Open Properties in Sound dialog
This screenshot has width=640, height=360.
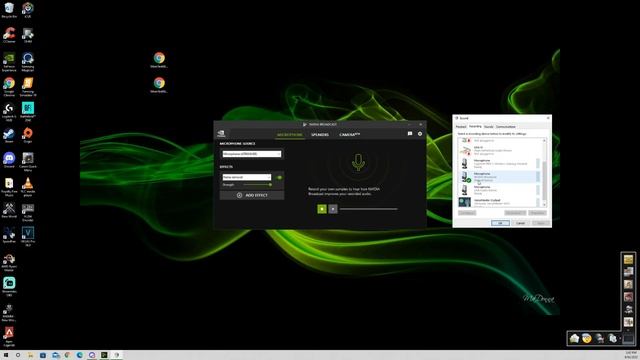(537, 213)
